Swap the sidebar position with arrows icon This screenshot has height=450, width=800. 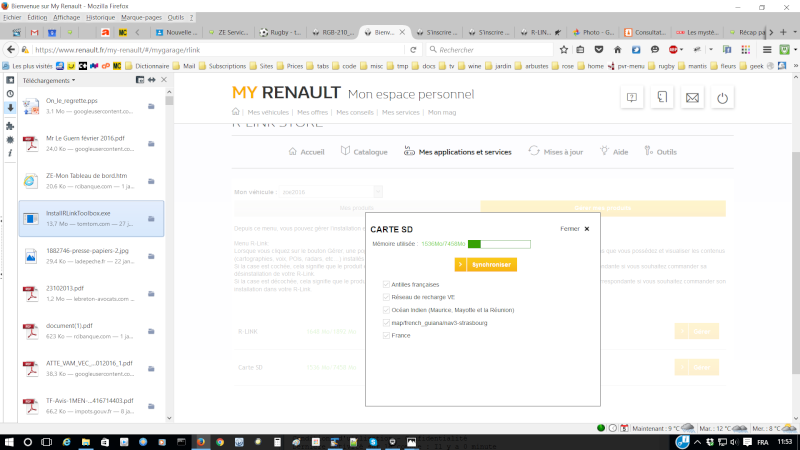152,80
